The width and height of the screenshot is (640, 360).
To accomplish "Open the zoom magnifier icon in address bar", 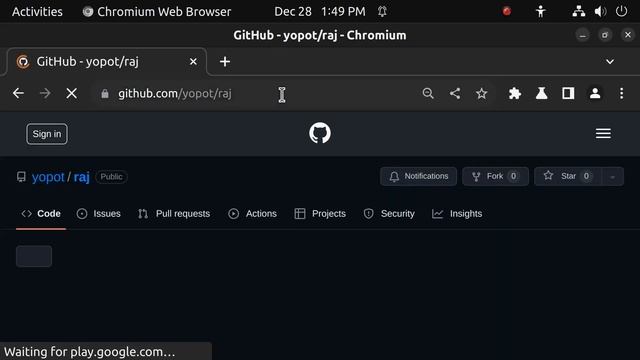I will 428,93.
